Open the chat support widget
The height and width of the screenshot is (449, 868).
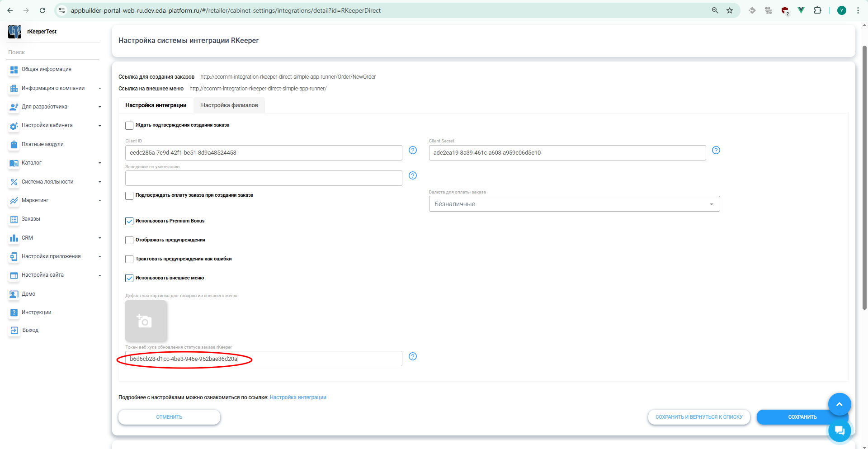tap(839, 430)
